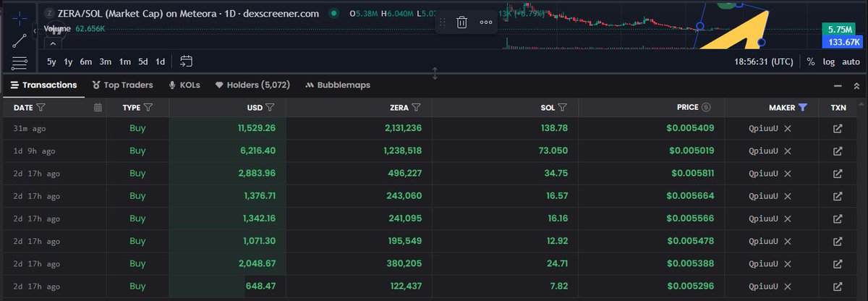Click the '1d 9h ago' date cell
This screenshot has height=301, width=868.
tap(33, 151)
